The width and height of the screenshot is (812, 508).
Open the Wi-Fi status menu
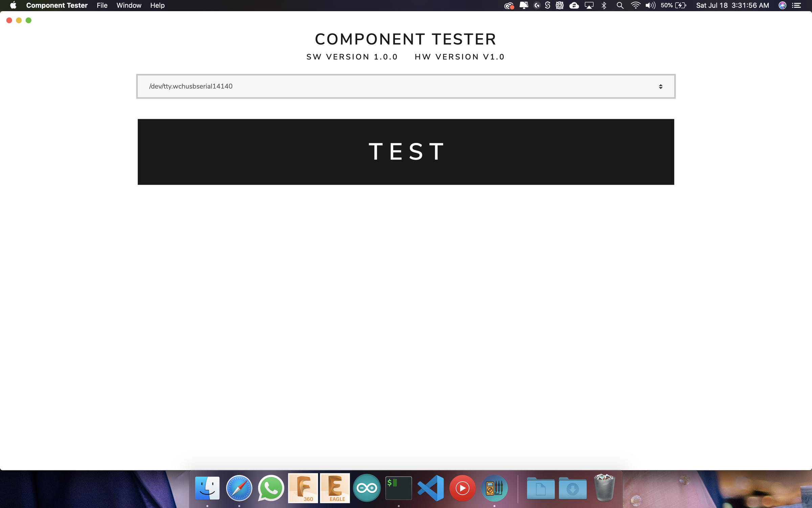(635, 5)
